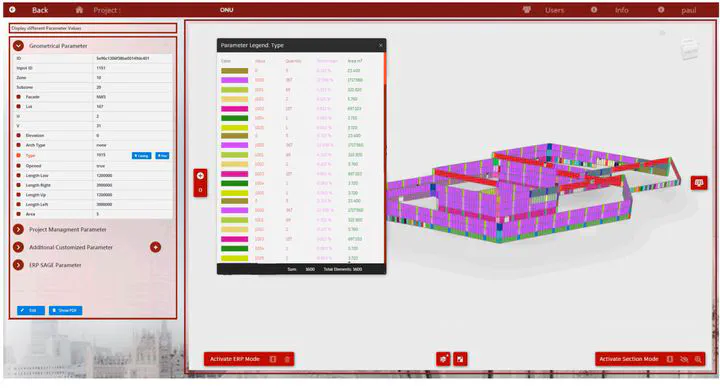Click the eye-slash hide icon in Section Mode bar

(x=684, y=359)
